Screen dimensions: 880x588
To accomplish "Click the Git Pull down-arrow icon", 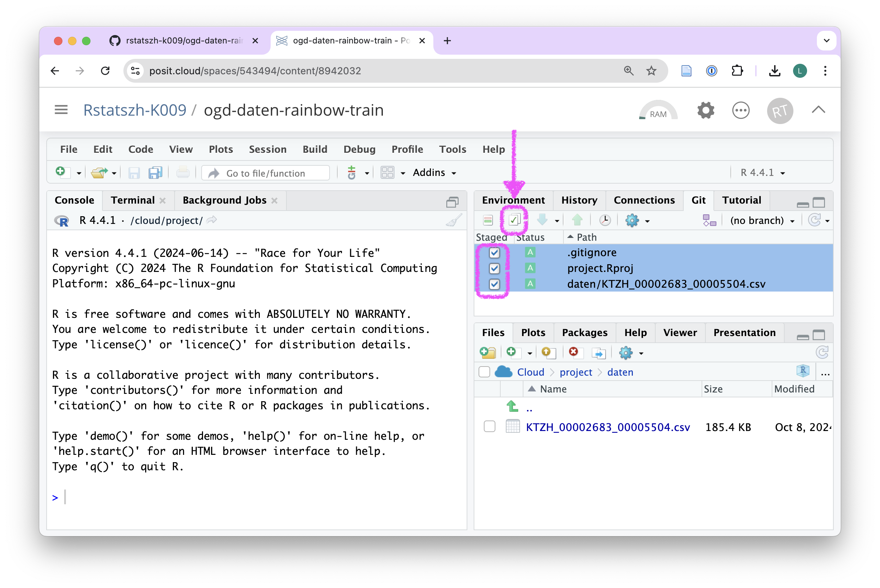I will (x=542, y=220).
